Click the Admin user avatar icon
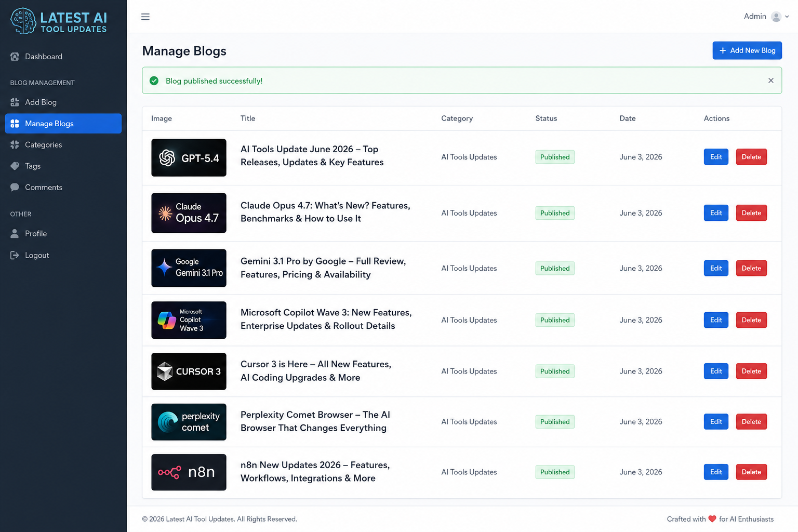 click(776, 17)
